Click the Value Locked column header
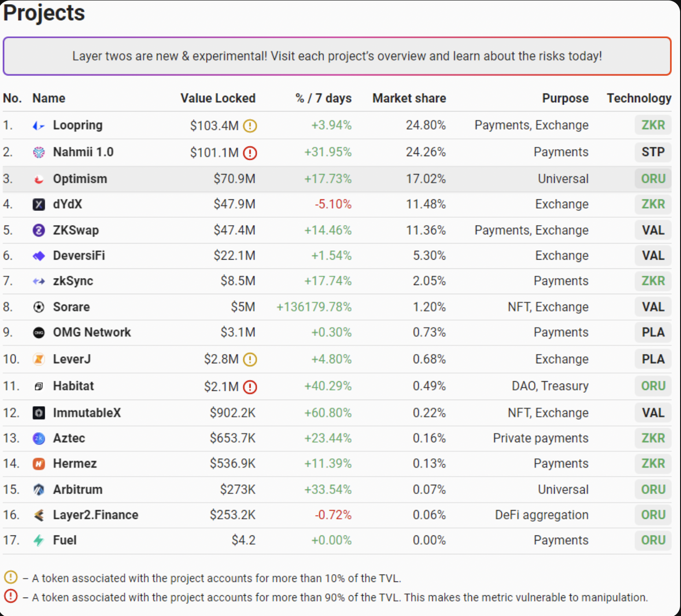 click(218, 98)
